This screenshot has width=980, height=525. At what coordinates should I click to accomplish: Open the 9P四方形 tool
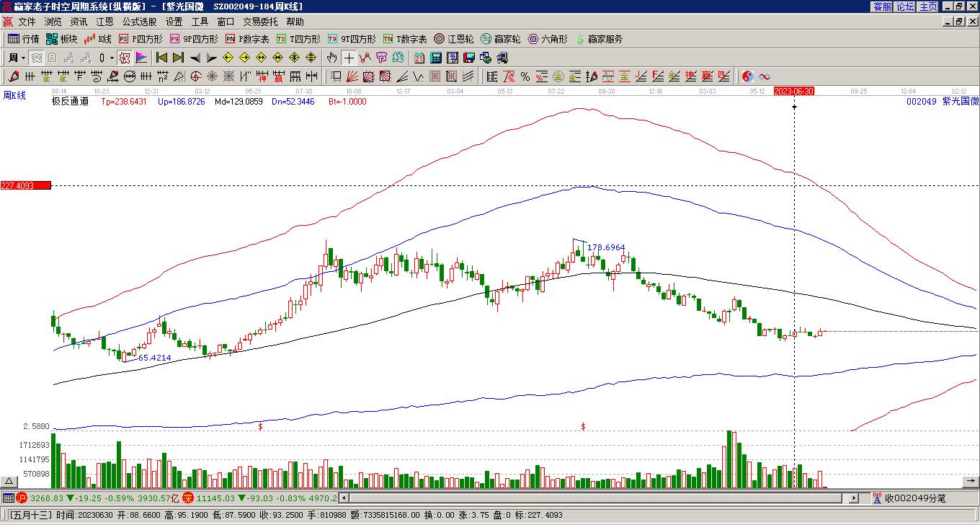194,39
